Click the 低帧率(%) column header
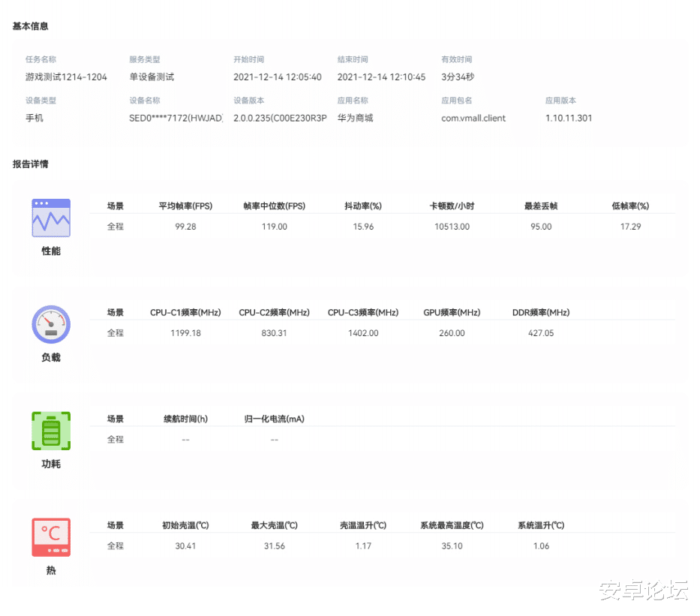Image resolution: width=700 pixels, height=616 pixels. point(630,206)
